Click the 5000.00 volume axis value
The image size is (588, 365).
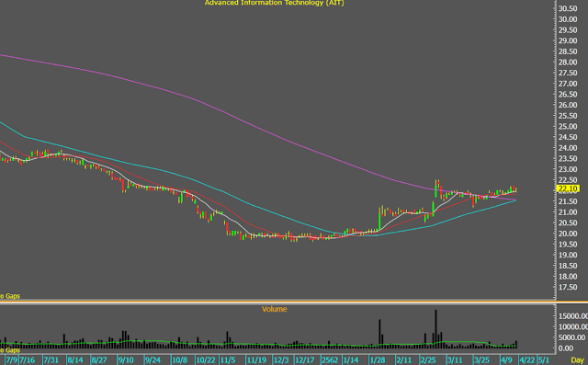click(571, 337)
